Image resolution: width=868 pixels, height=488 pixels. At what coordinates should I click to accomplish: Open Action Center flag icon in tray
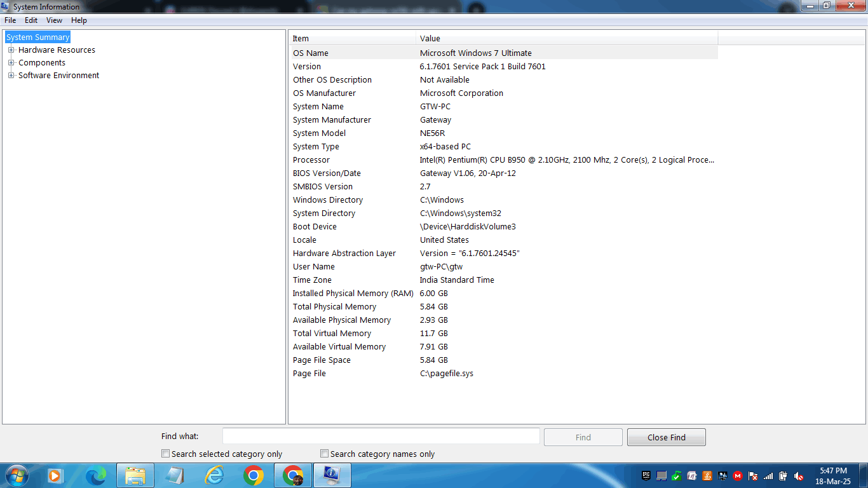[753, 475]
